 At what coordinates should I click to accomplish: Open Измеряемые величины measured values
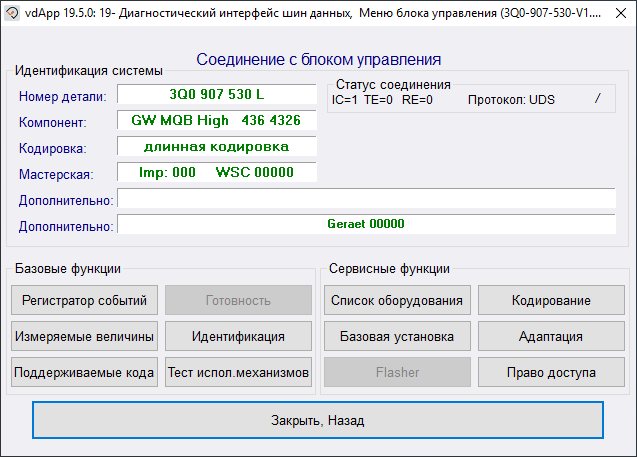(x=85, y=336)
